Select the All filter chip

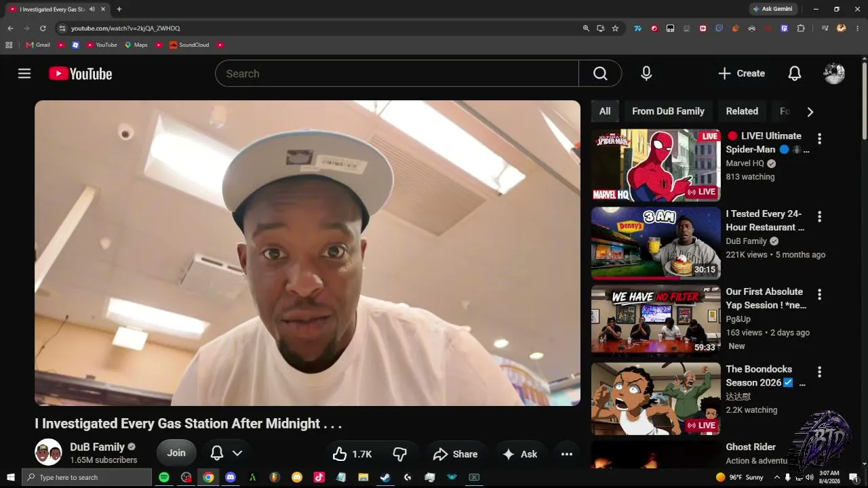(x=605, y=111)
